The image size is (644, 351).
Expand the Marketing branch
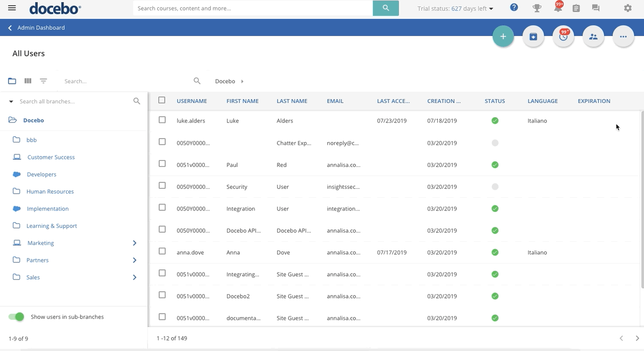pos(135,243)
